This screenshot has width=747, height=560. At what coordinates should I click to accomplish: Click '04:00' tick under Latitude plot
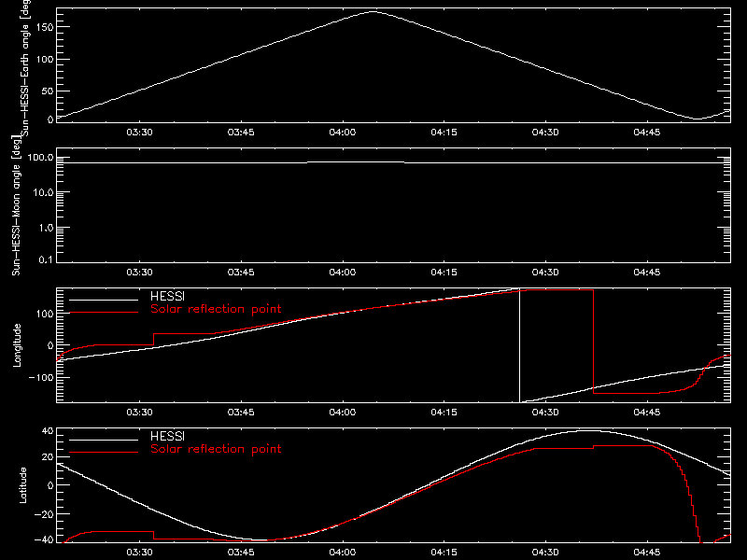click(343, 553)
